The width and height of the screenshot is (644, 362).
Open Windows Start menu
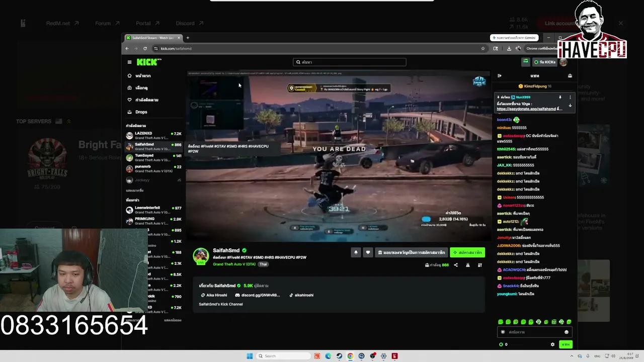[250, 356]
